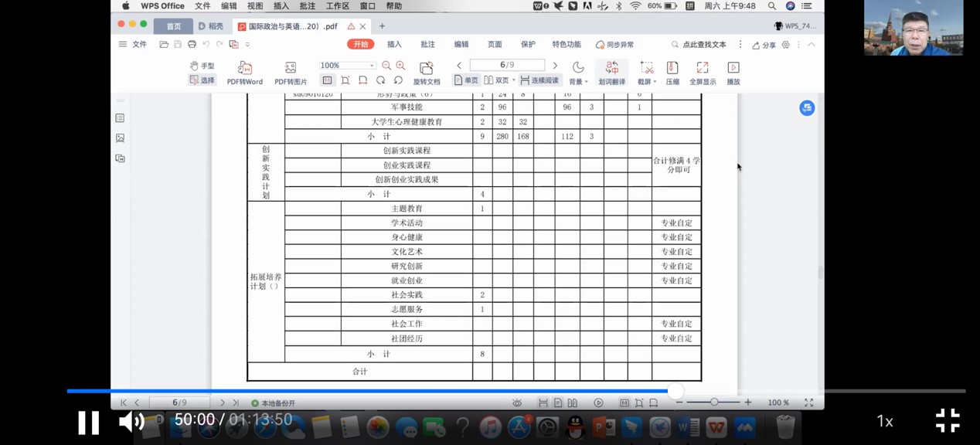The height and width of the screenshot is (445, 980).
Task: Switch to 手型 hand tool mode
Action: [x=202, y=66]
